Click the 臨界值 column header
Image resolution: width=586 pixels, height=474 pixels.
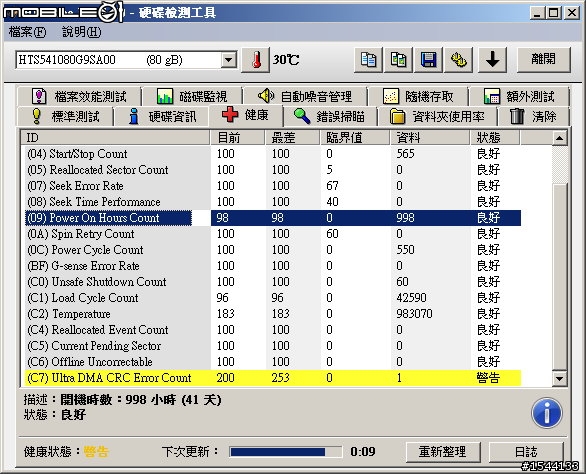[x=355, y=138]
